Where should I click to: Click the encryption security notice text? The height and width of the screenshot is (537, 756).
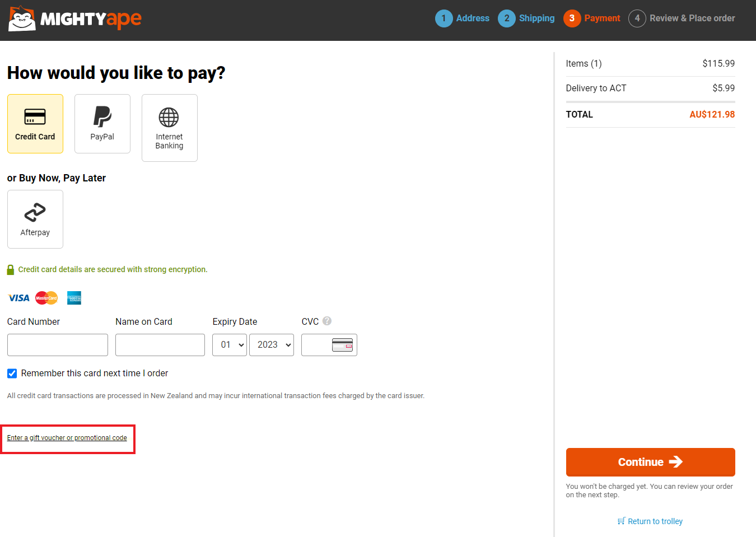click(x=113, y=269)
